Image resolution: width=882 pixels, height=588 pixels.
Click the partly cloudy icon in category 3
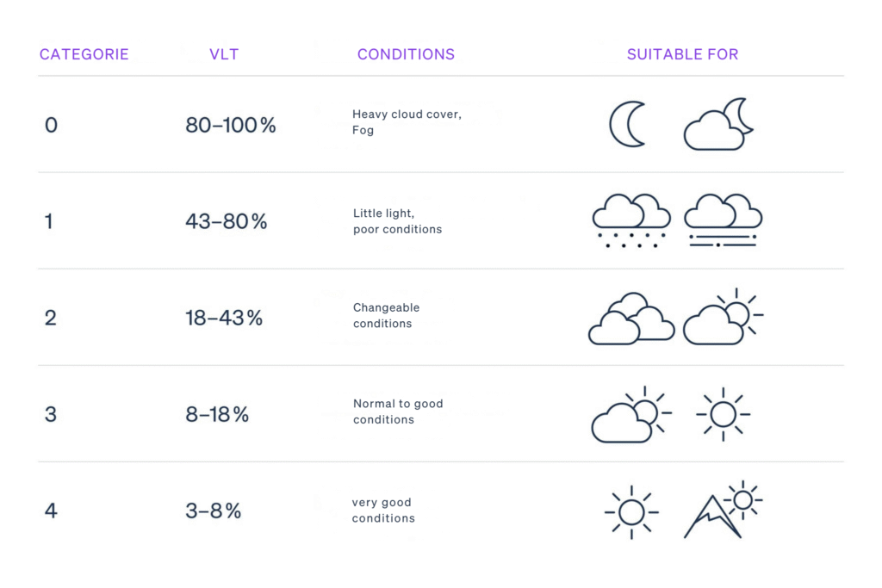pyautogui.click(x=631, y=414)
